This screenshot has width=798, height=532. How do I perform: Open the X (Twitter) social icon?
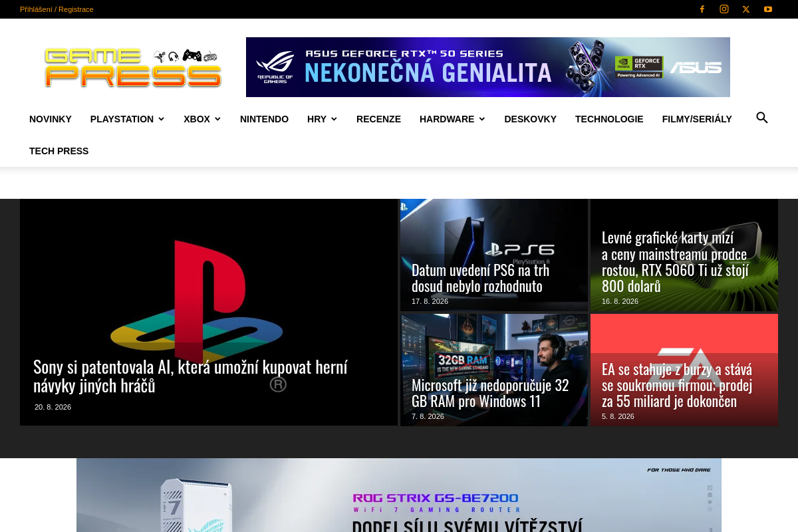(746, 9)
